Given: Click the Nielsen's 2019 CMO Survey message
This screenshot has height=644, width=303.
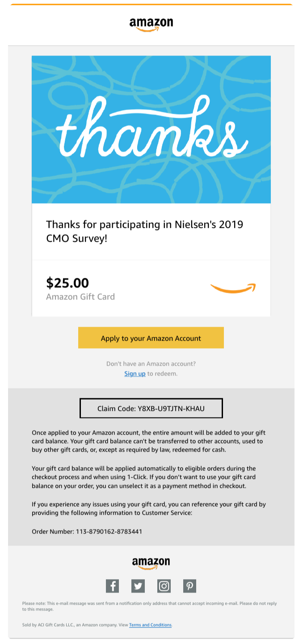Looking at the screenshot, I should (145, 231).
